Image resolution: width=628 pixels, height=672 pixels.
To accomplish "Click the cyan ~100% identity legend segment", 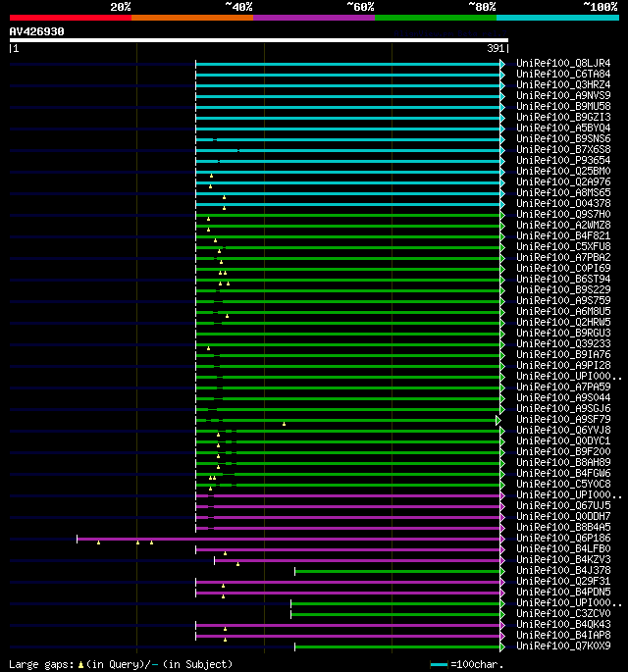I will click(557, 18).
